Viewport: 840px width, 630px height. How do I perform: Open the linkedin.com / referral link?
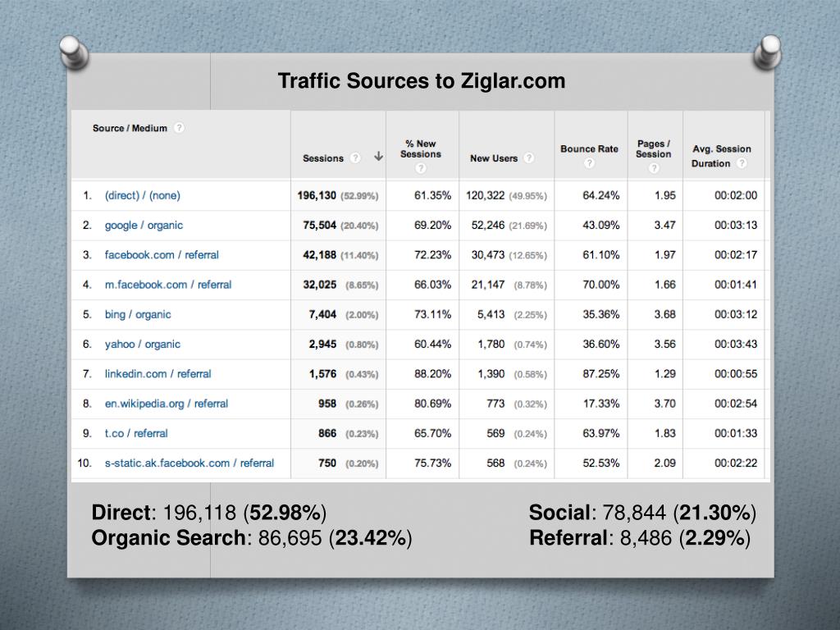click(158, 374)
